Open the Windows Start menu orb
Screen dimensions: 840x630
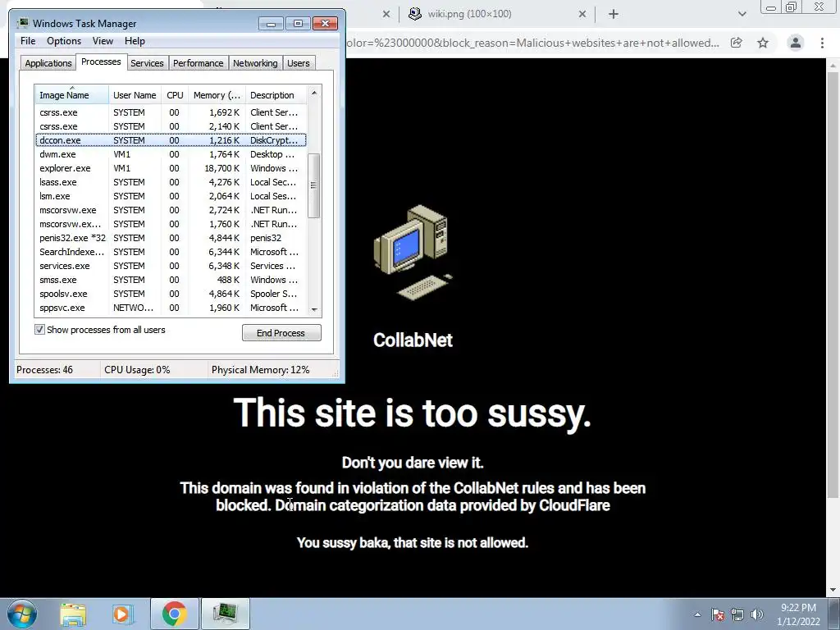coord(21,614)
